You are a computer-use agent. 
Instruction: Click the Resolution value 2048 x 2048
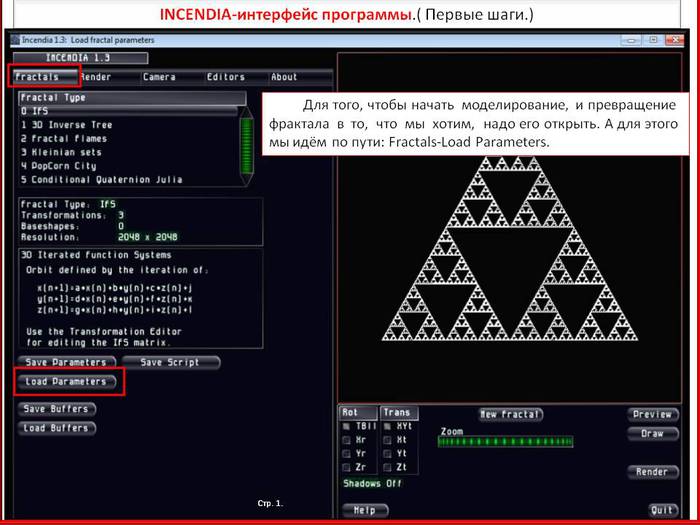[148, 237]
